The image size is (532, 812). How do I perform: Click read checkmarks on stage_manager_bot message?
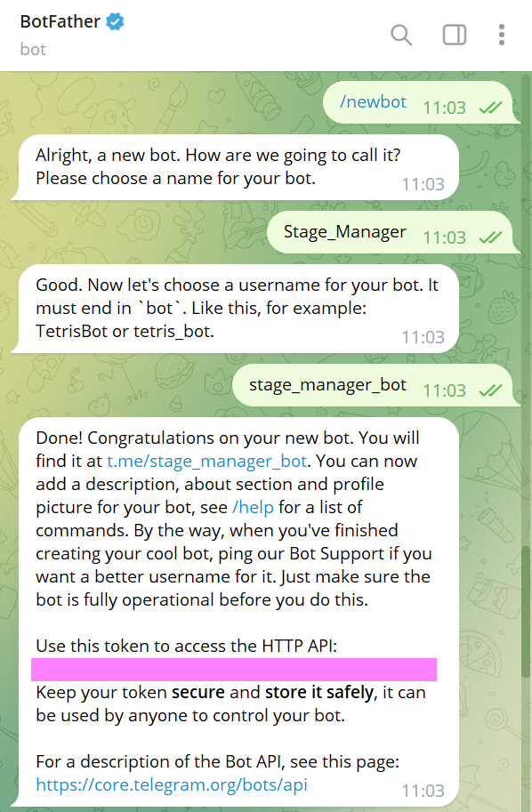(490, 390)
